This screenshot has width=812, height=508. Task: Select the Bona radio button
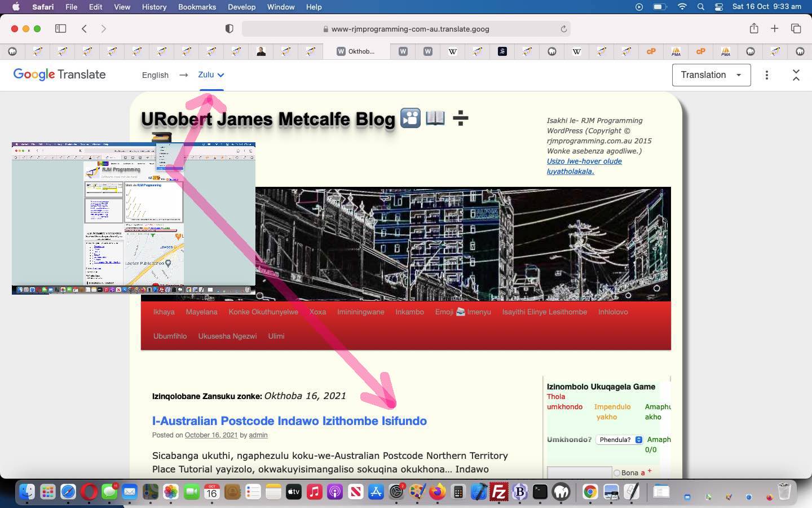[x=616, y=473]
